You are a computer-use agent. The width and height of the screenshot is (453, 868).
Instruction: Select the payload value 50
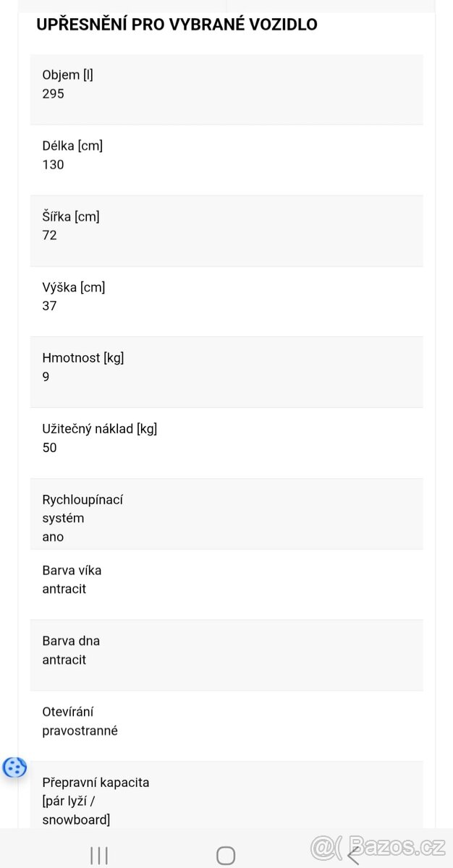[49, 447]
